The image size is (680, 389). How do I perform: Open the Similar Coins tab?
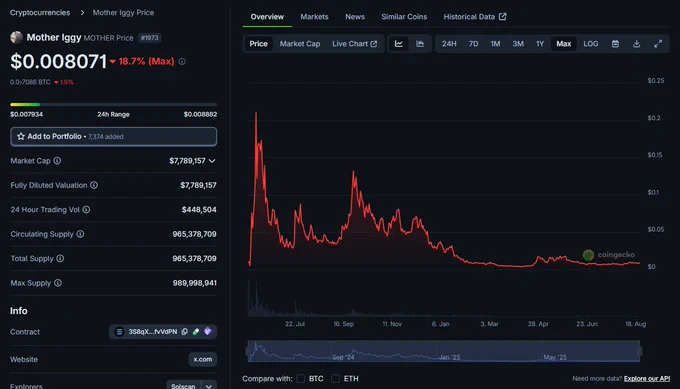(x=404, y=16)
